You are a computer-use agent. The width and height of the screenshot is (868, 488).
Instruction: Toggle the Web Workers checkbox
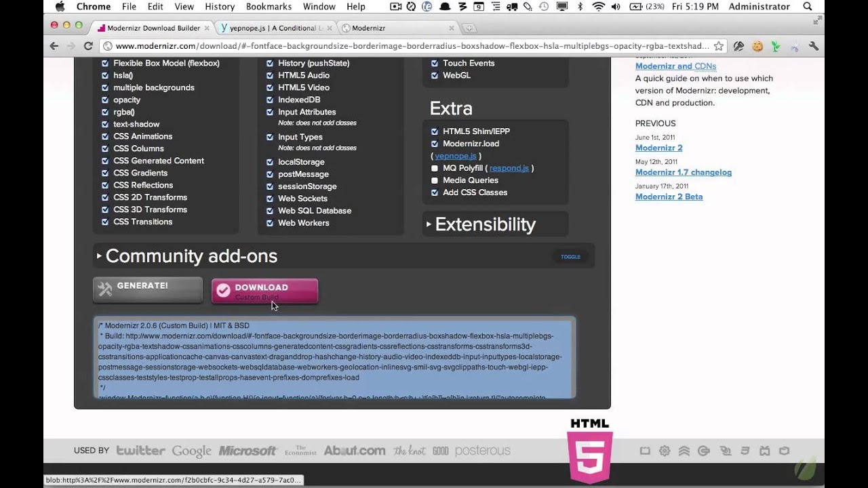(270, 223)
